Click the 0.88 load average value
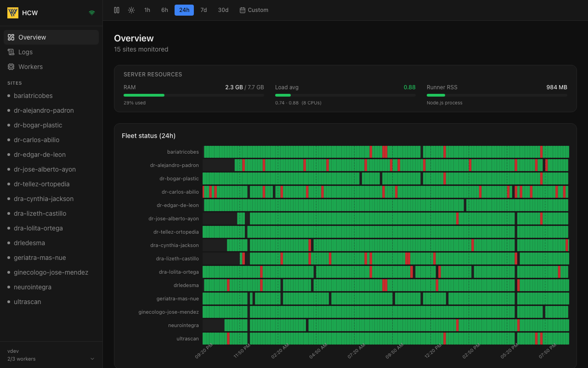This screenshot has width=588, height=368. 410,87
